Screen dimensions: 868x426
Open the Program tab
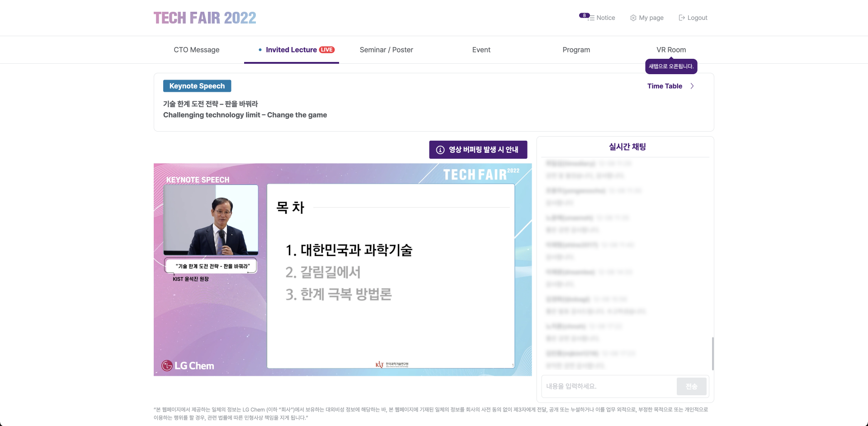click(x=576, y=50)
